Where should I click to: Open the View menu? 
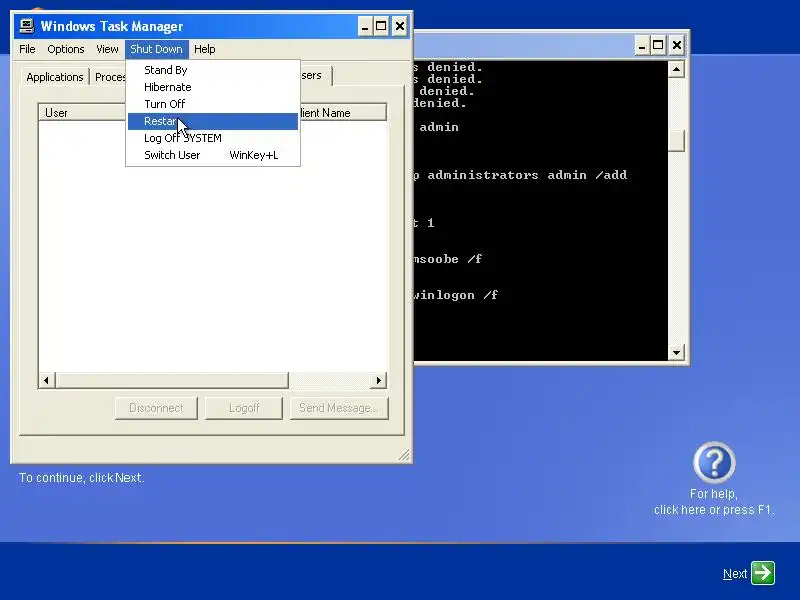pos(107,49)
